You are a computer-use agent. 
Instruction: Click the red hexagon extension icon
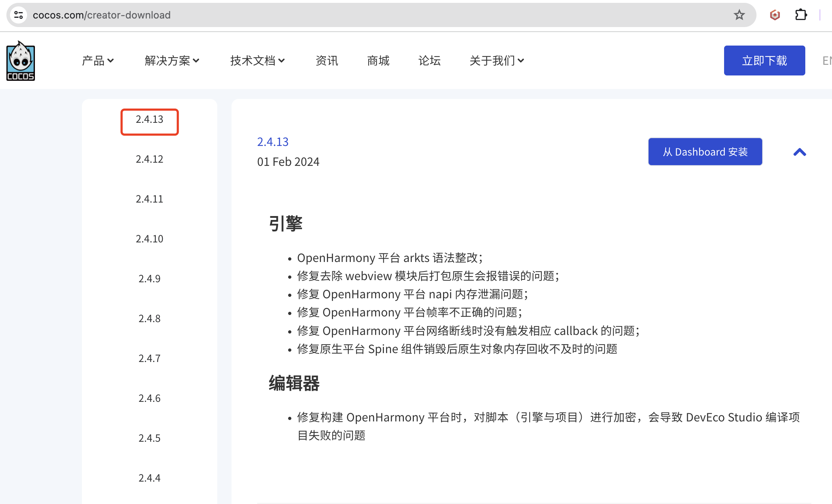(x=775, y=15)
